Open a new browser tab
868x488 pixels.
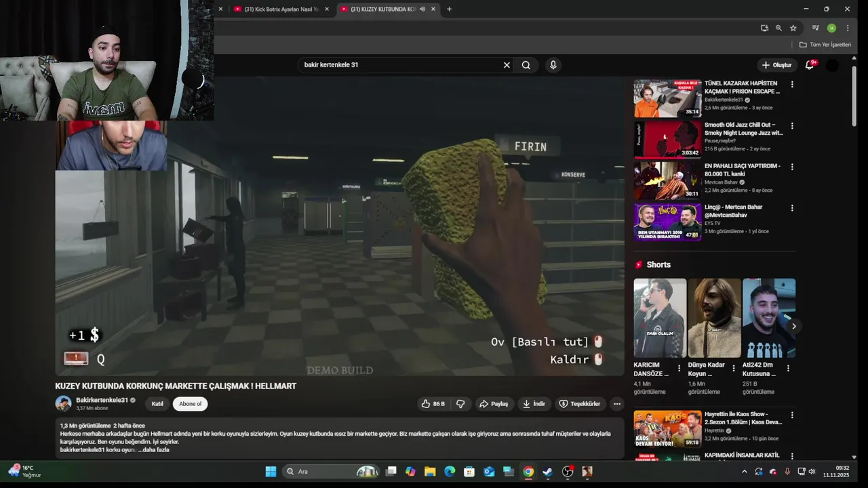pyautogui.click(x=449, y=9)
